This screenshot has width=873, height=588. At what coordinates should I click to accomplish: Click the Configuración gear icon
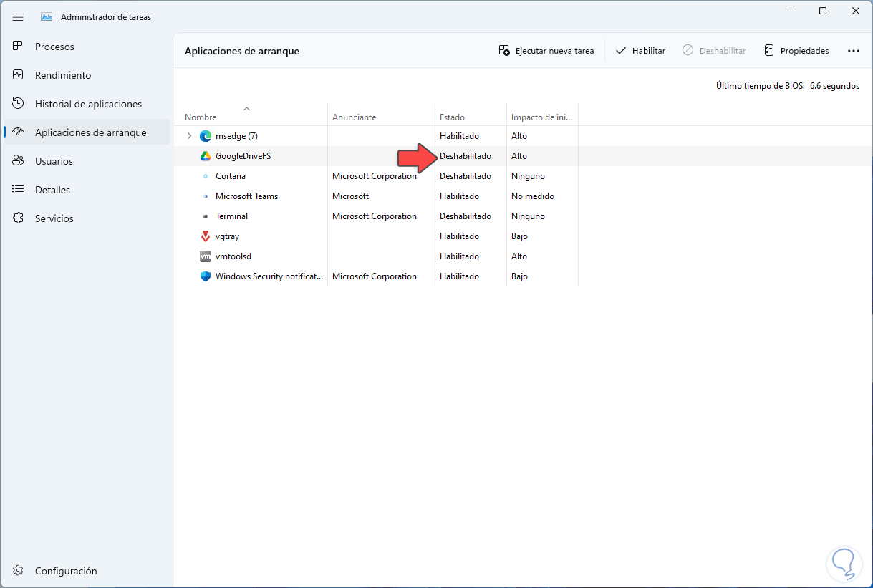pyautogui.click(x=19, y=571)
